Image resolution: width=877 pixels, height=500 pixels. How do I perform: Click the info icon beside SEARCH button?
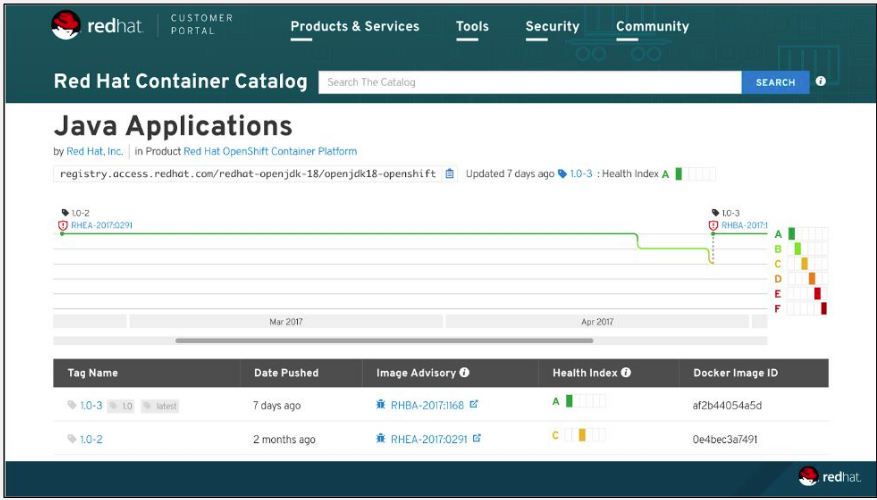[821, 81]
